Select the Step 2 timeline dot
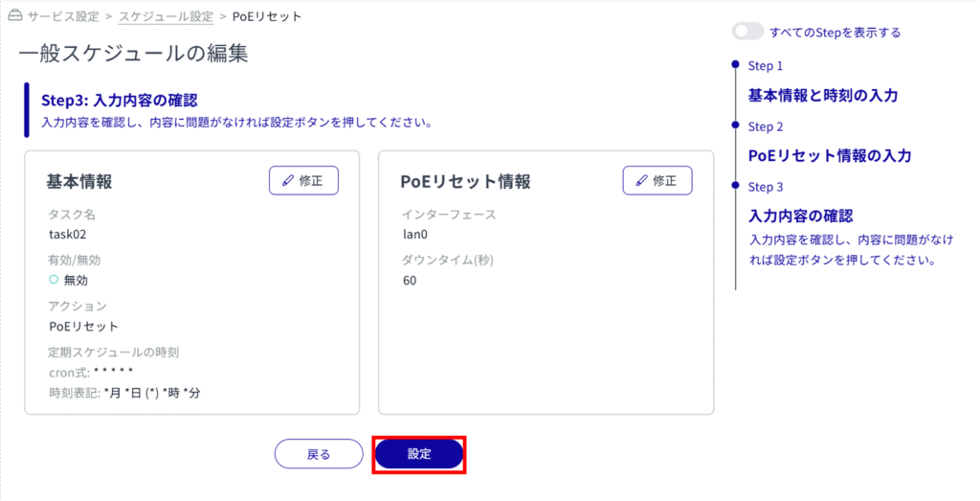Image resolution: width=980 pixels, height=501 pixels. click(735, 125)
